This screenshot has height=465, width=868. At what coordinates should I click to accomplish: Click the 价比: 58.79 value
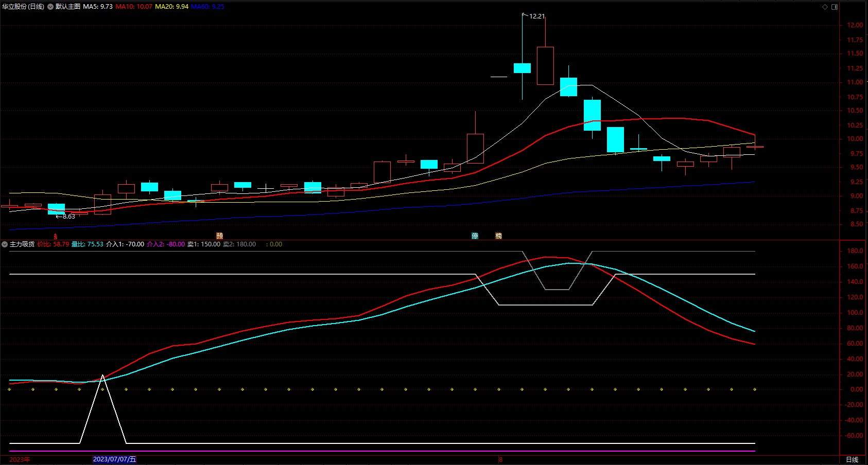(53, 244)
